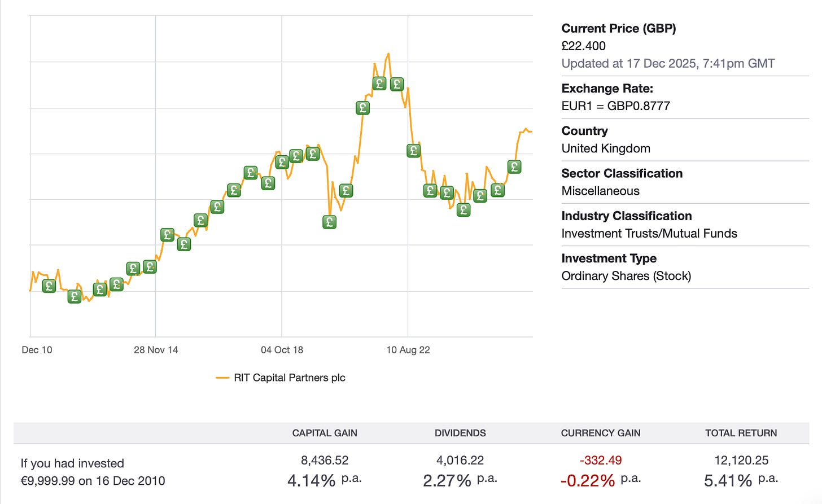This screenshot has height=504, width=822.
Task: Select the 'United Kingdom' value
Action: [x=606, y=148]
